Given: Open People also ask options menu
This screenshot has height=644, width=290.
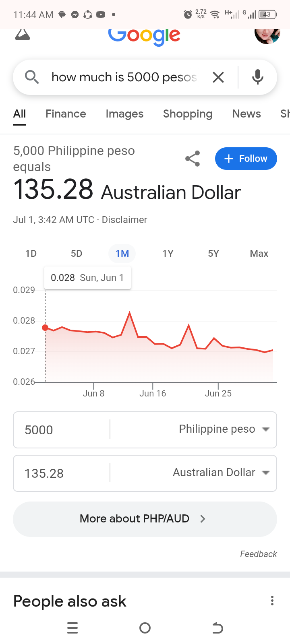Looking at the screenshot, I should pyautogui.click(x=272, y=601).
